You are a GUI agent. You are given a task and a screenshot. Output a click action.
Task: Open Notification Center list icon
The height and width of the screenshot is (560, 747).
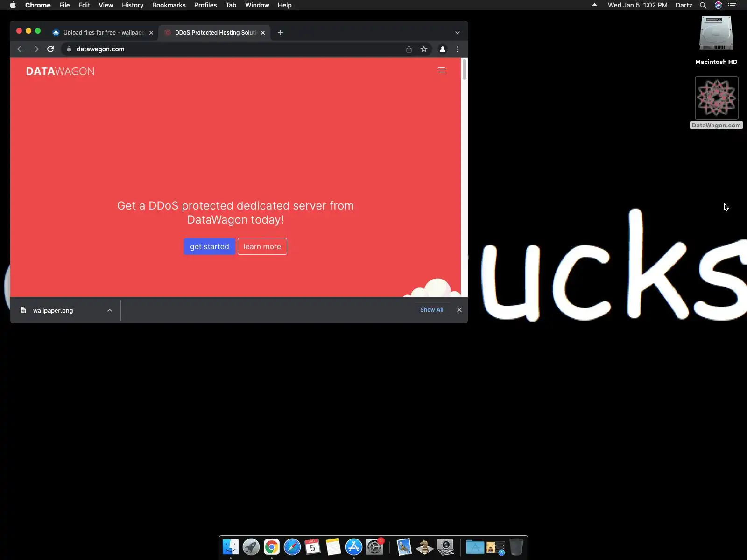click(x=732, y=5)
